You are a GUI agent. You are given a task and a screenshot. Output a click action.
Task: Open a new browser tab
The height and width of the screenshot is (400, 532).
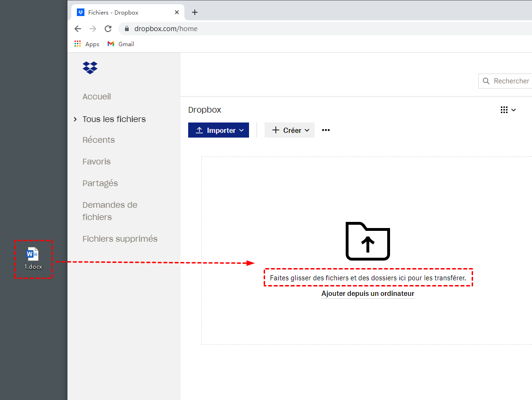[194, 13]
